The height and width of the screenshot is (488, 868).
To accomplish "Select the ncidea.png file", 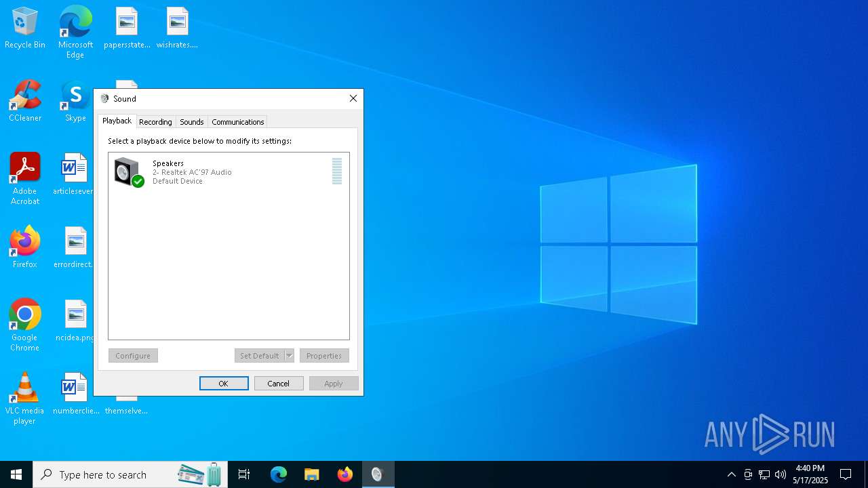I will pyautogui.click(x=75, y=321).
